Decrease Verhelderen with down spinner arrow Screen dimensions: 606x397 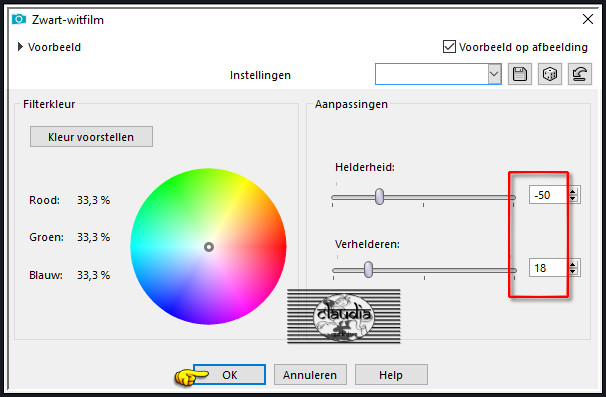(x=573, y=271)
